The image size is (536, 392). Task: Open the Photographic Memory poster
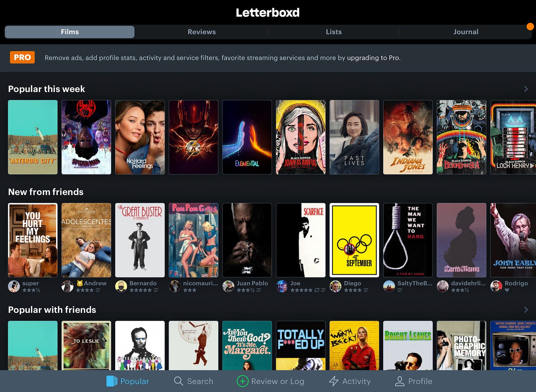(462, 346)
